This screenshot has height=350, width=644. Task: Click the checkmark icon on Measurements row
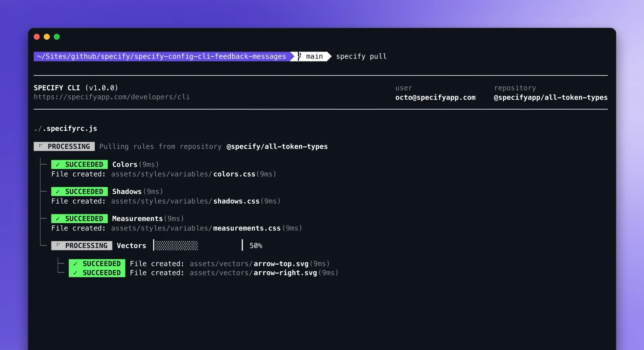[58, 219]
